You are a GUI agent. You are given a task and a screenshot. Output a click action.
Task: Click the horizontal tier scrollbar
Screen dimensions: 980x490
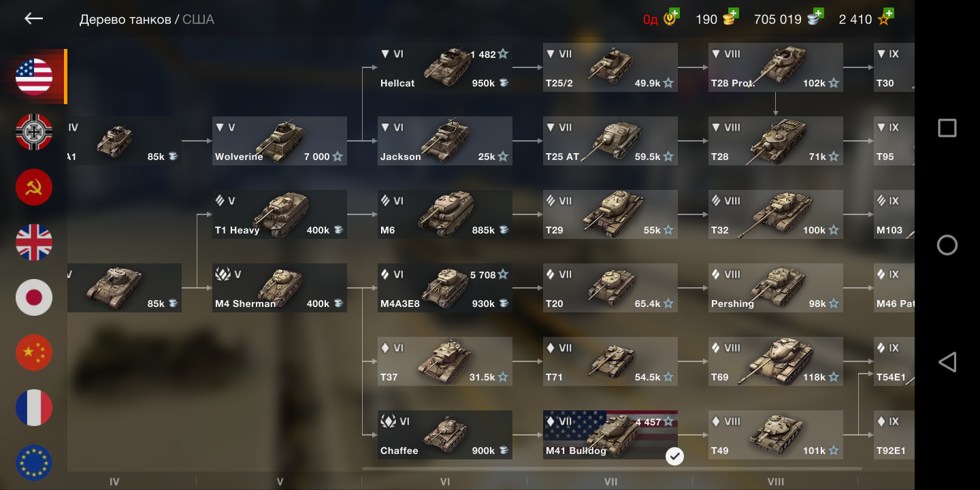[612, 468]
